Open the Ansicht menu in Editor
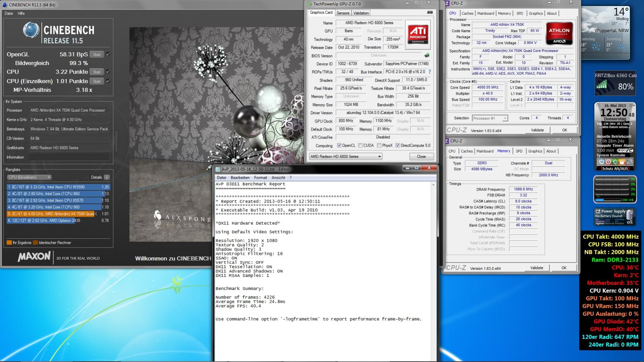This screenshot has height=362, width=644. click(x=278, y=177)
